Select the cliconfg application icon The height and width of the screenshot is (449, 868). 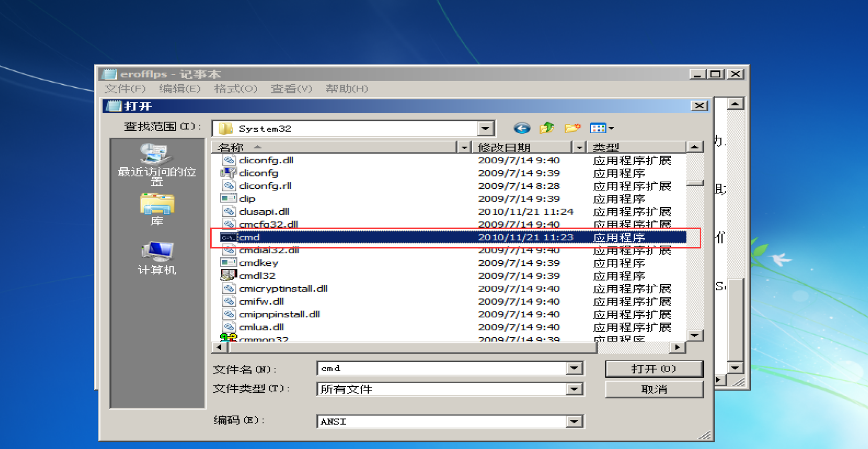(x=228, y=173)
